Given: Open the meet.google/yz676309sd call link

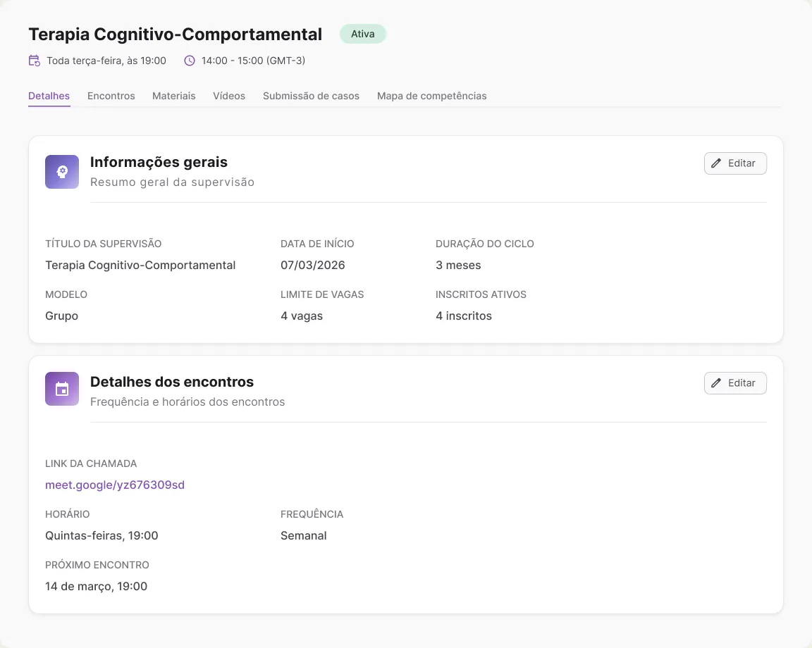Looking at the screenshot, I should coord(115,485).
